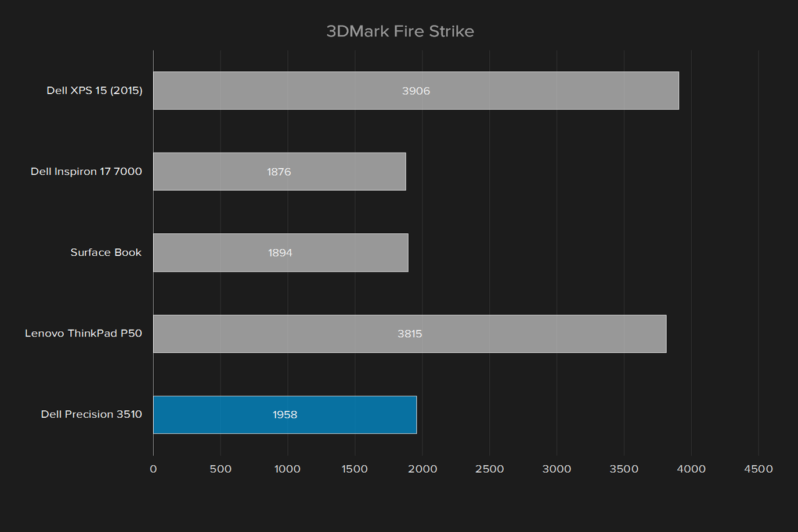798x532 pixels.
Task: Click axis tick label 1500
Action: [355, 469]
